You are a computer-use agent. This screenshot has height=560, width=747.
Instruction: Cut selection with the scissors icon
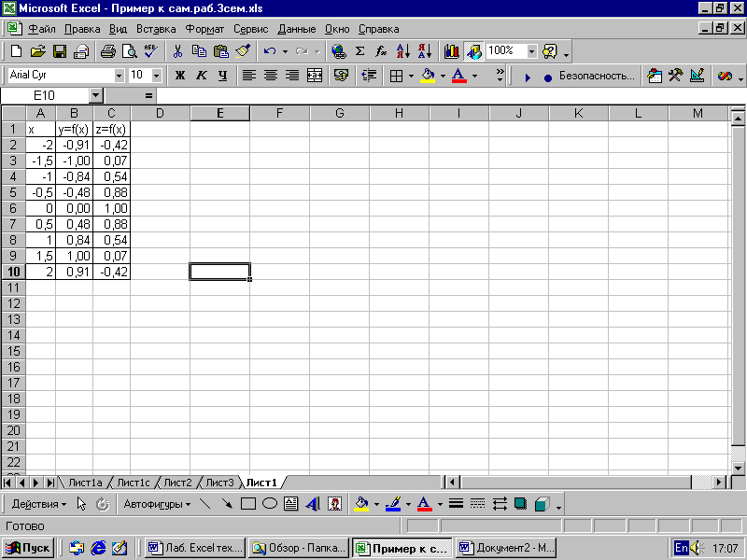tap(177, 51)
